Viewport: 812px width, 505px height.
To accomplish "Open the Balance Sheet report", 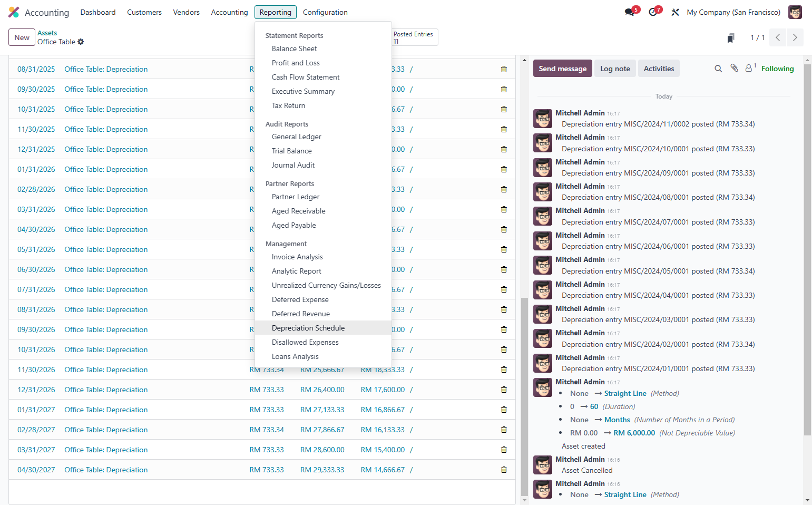I will coord(323,48).
